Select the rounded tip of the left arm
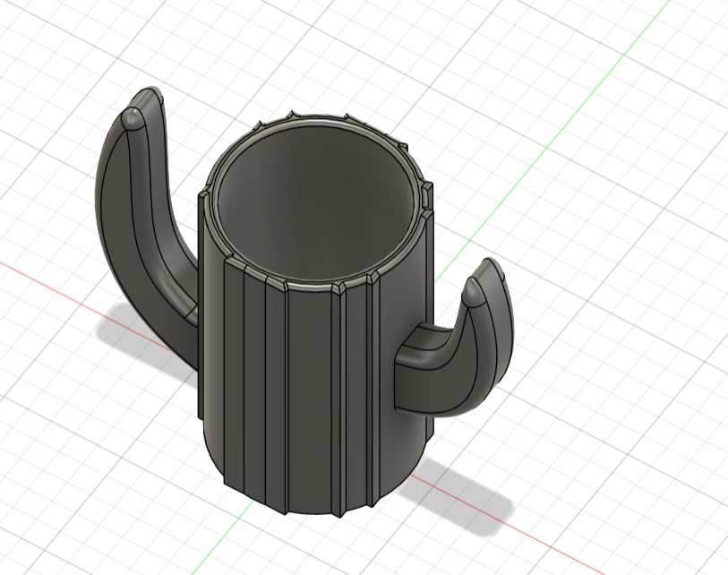Image resolution: width=728 pixels, height=575 pixels. pos(133,117)
